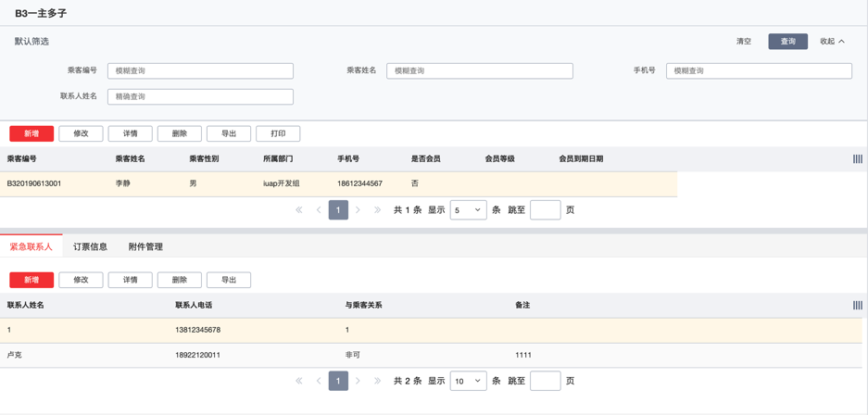868x415 pixels.
Task: Go to next page in passenger pagination
Action: (x=358, y=210)
